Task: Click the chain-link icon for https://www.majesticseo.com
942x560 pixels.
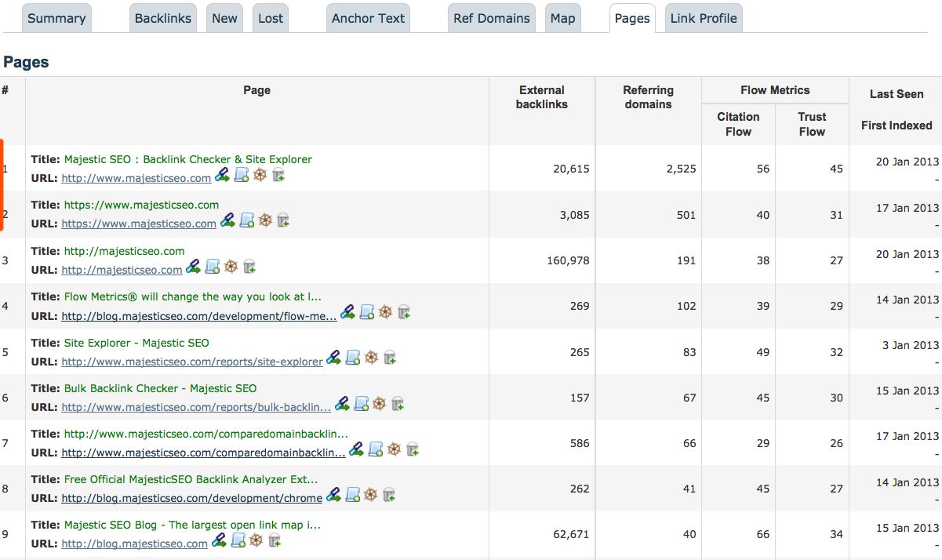Action: click(x=227, y=220)
